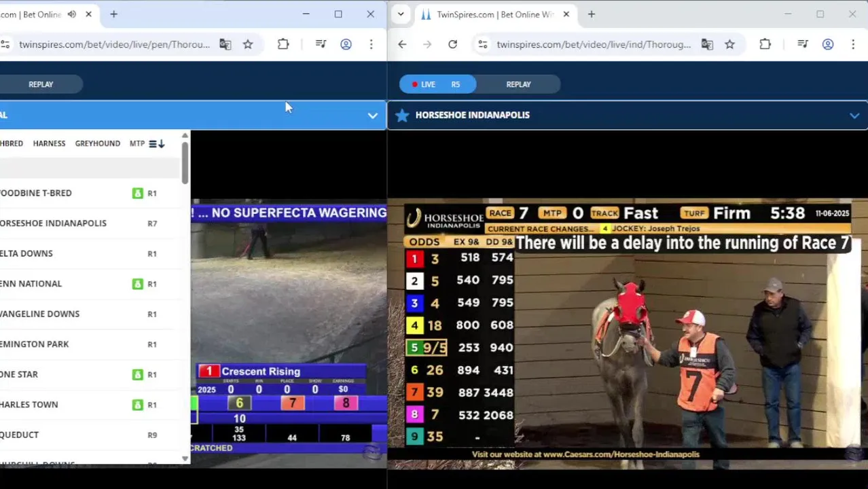Click the track list vertical scrollbar

tap(185, 163)
